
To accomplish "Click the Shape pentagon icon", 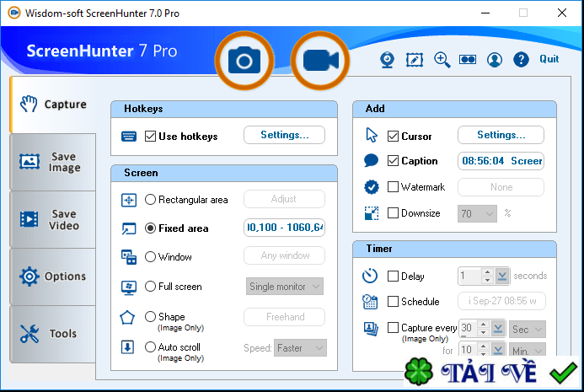I will (127, 318).
